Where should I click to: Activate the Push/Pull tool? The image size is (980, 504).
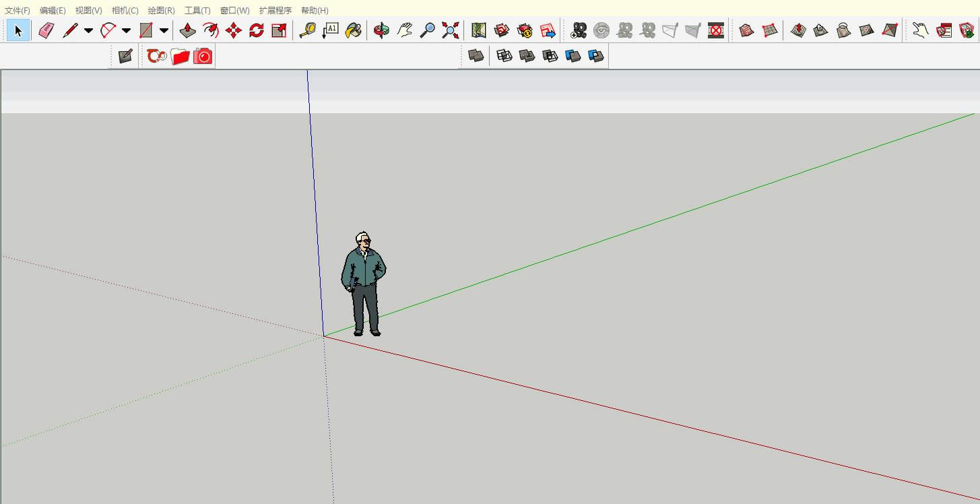point(188,30)
